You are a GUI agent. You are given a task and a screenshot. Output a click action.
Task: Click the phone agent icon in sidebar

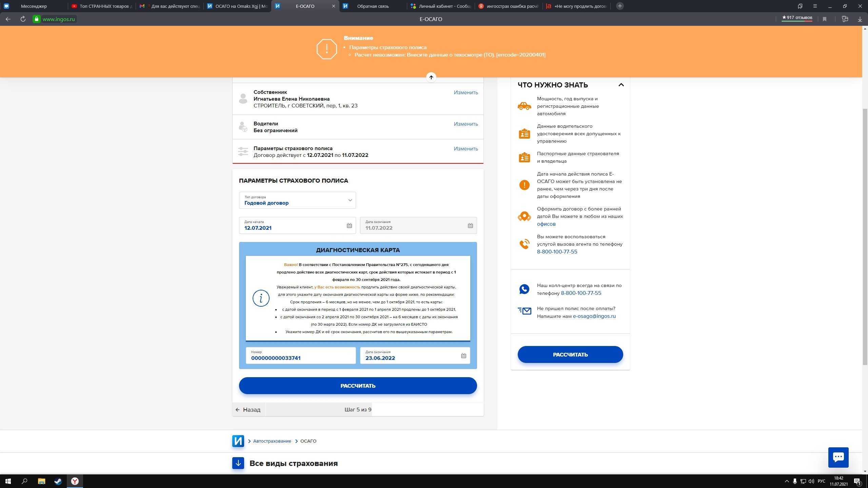pos(524,244)
